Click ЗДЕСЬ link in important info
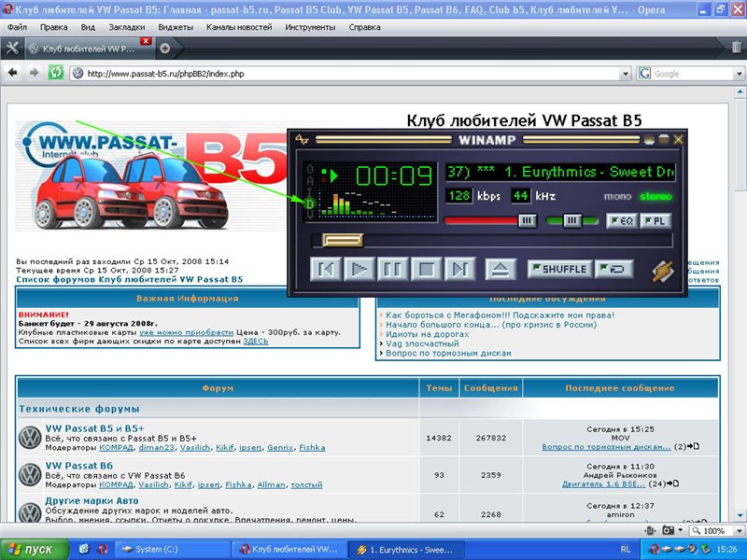This screenshot has width=747, height=560. click(256, 341)
